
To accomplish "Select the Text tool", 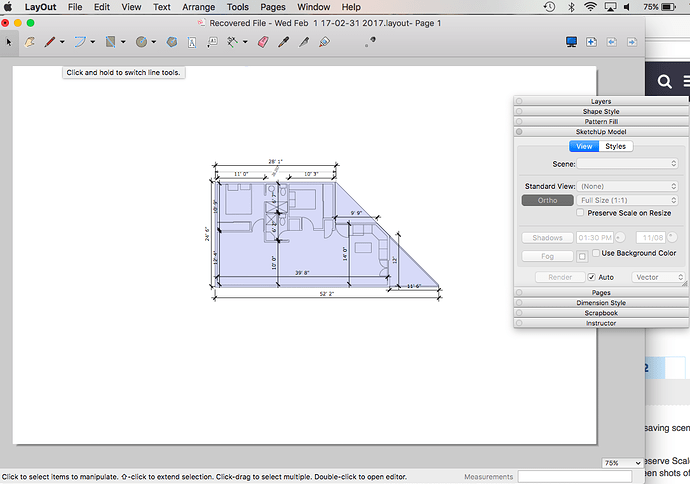I will point(191,42).
